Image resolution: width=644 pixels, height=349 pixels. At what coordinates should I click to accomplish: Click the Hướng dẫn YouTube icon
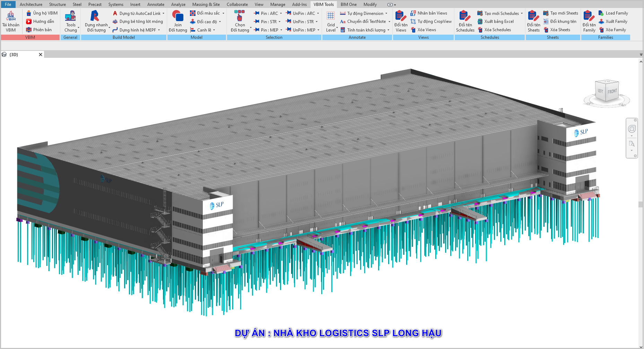29,21
